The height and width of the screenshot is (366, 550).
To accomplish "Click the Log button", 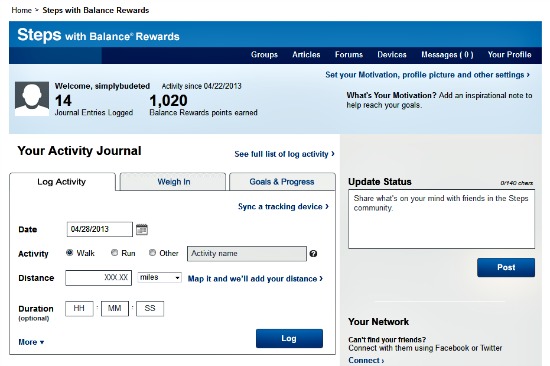I will click(289, 338).
